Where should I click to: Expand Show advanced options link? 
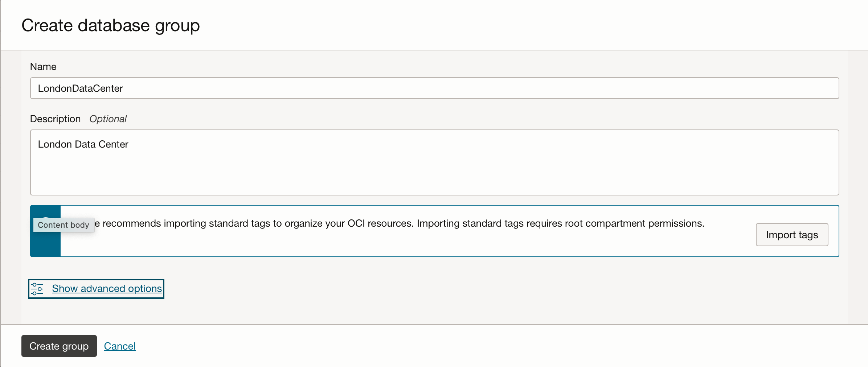coord(107,289)
